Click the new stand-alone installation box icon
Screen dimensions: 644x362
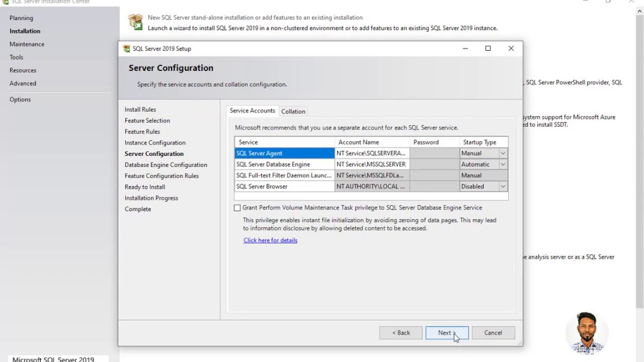tap(135, 22)
